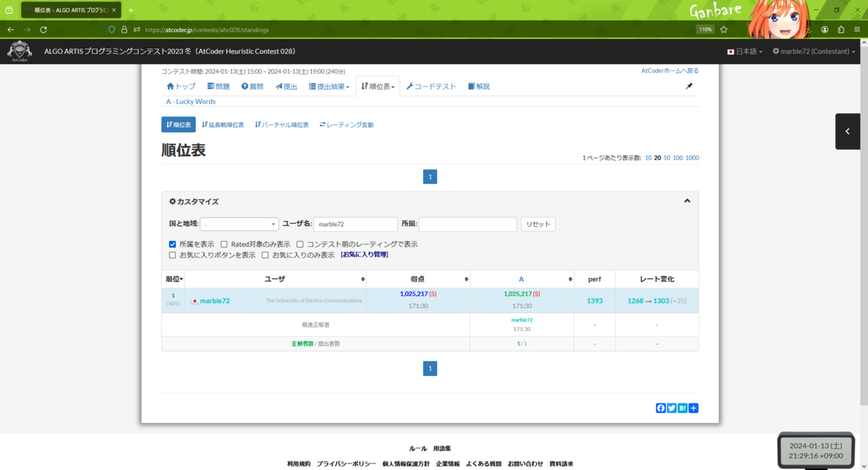Click the Firefox View icon at tab bar left
Screen dimensions: 868x470
(x=9, y=10)
